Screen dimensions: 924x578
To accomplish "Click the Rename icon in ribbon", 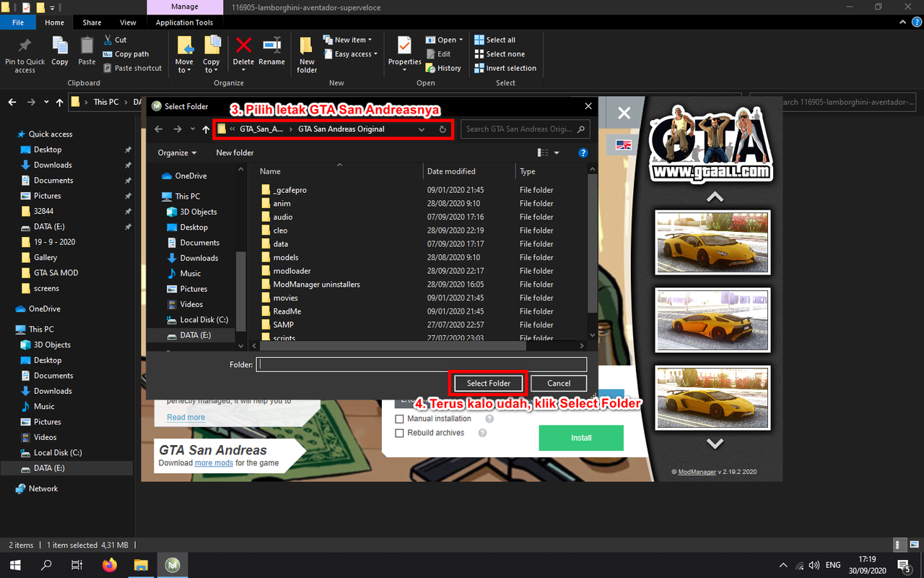I will [271, 45].
